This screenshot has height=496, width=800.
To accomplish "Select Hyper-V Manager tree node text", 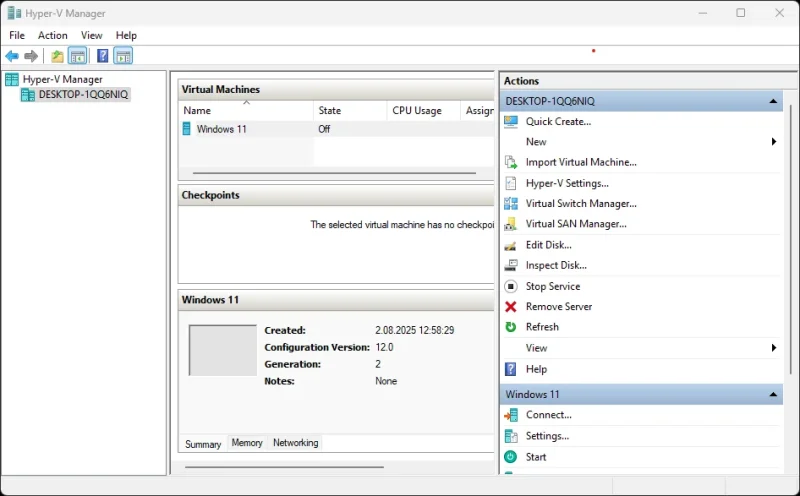I will [x=63, y=79].
